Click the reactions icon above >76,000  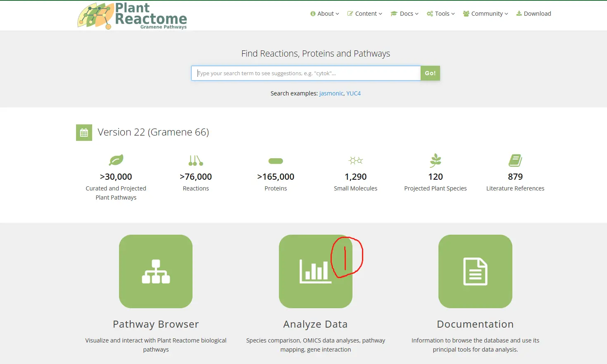(x=196, y=160)
